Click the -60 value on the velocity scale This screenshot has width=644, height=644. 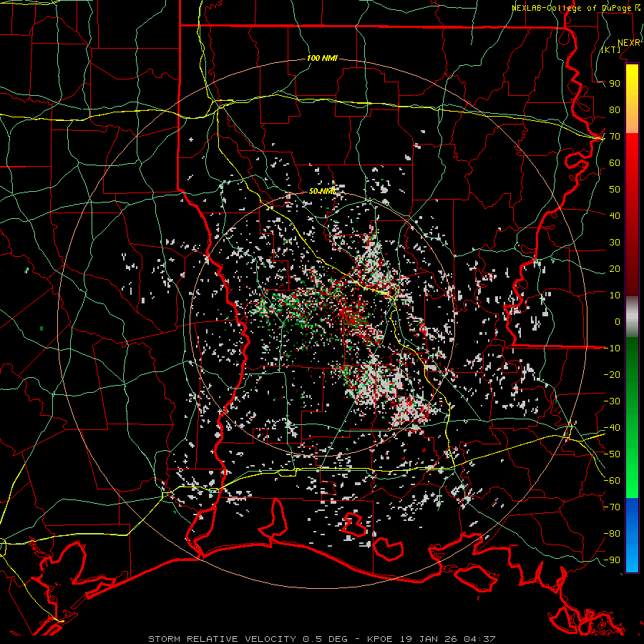(x=612, y=481)
